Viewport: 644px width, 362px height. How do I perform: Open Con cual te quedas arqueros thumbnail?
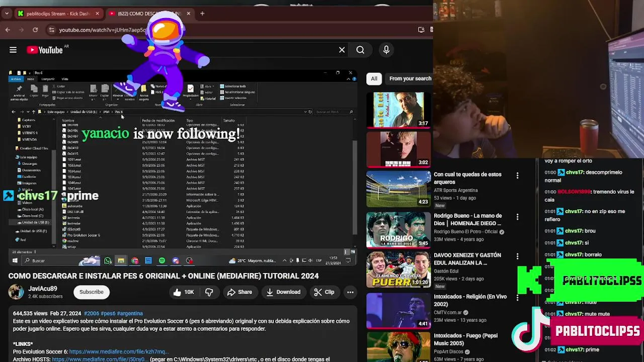(398, 189)
